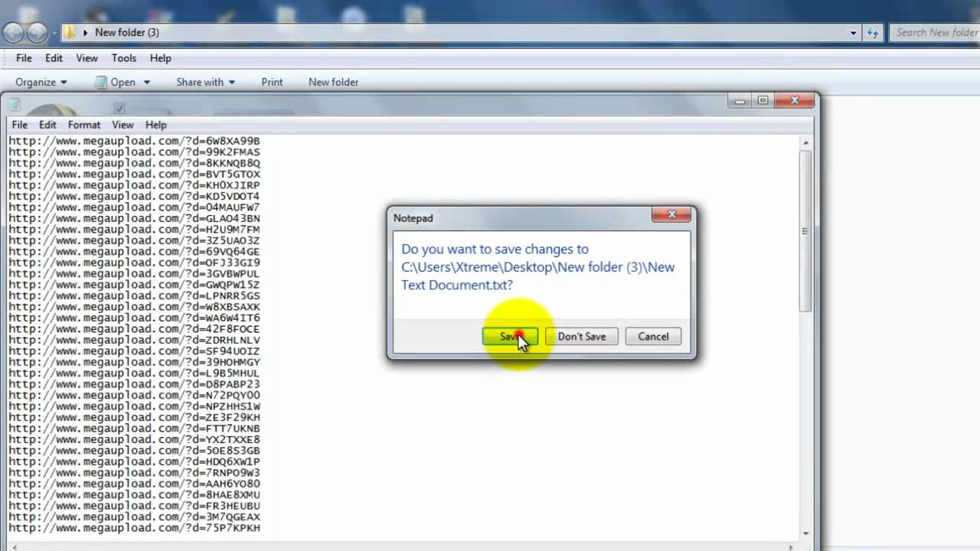This screenshot has height=551, width=980.
Task: Click Notepad's scroll down arrow
Action: 805,533
